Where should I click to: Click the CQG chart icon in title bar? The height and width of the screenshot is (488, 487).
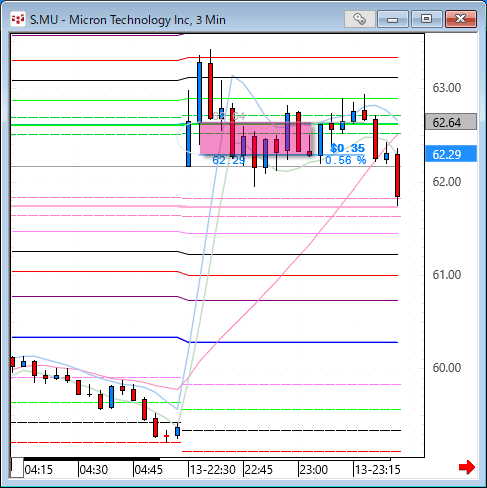(x=18, y=19)
